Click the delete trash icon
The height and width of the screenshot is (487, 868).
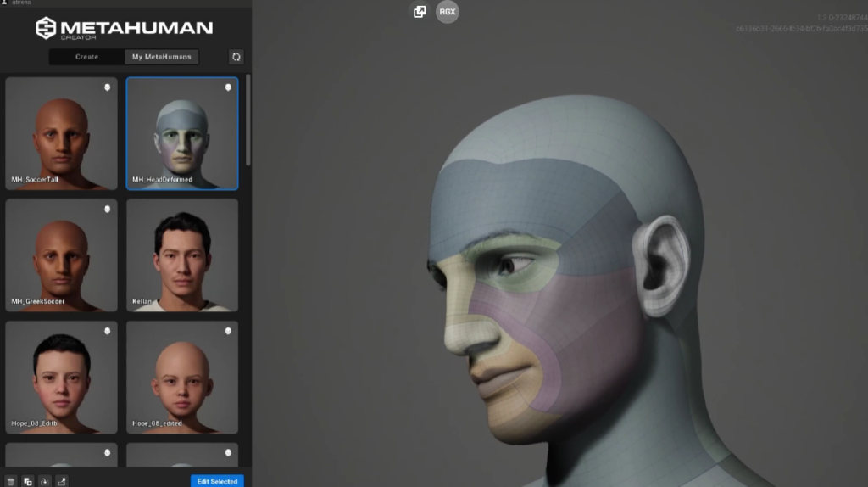[12, 481]
